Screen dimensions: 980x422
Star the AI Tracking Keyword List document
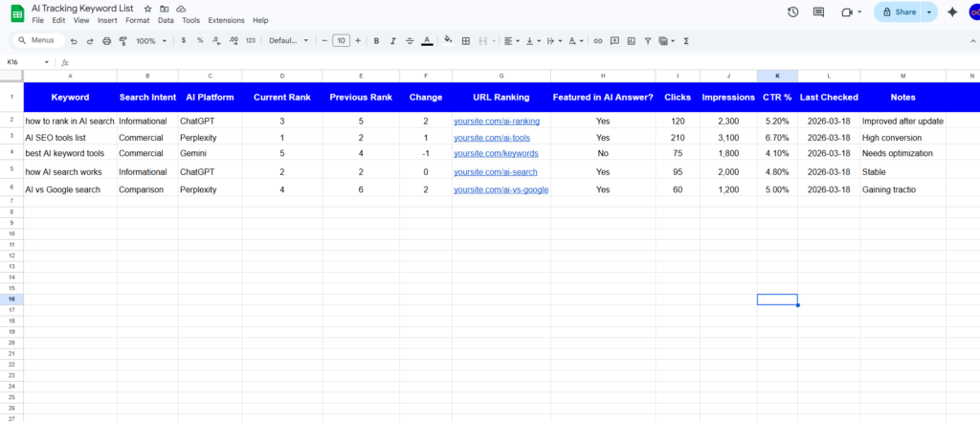[x=146, y=8]
